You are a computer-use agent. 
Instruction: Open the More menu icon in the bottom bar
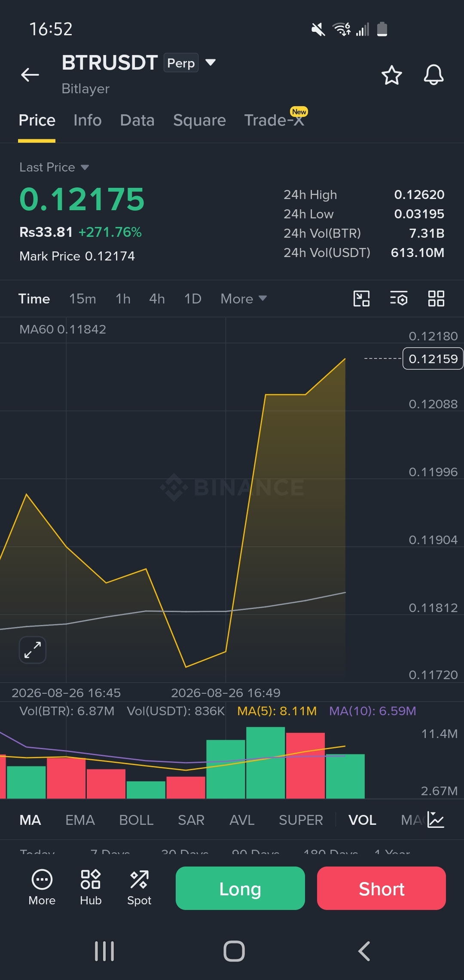pos(42,887)
